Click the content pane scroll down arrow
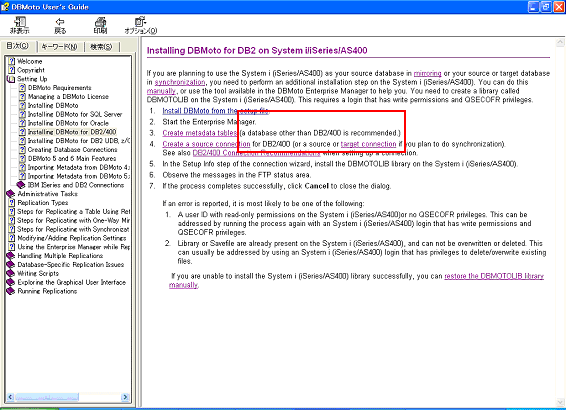 pyautogui.click(x=560, y=402)
